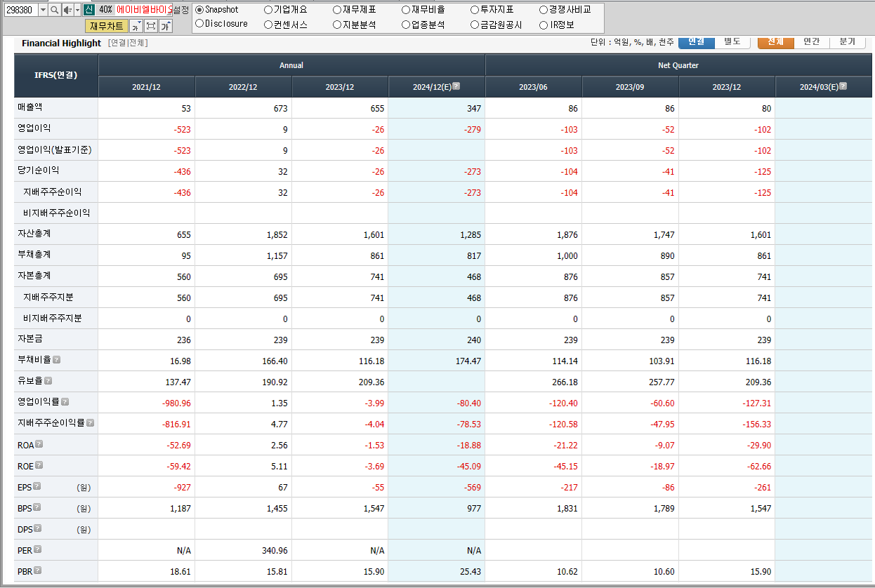Click help icon beside 유보율
Screen dimensions: 875x588
(48, 380)
